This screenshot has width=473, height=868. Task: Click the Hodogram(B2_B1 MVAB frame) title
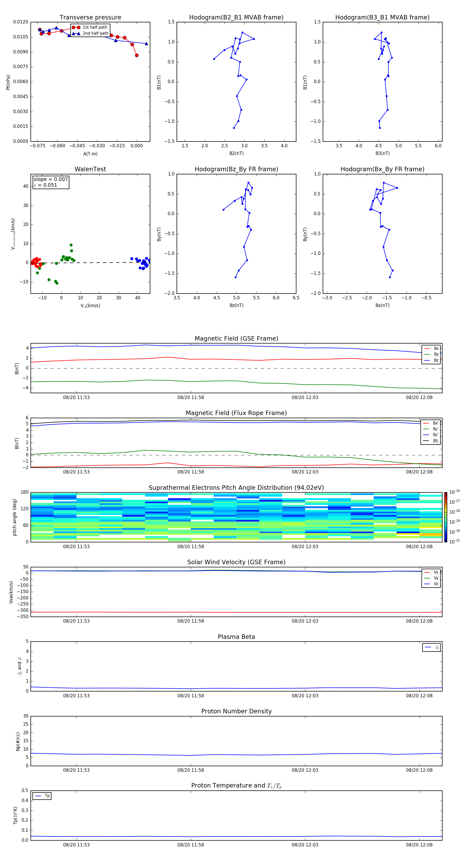[236, 18]
